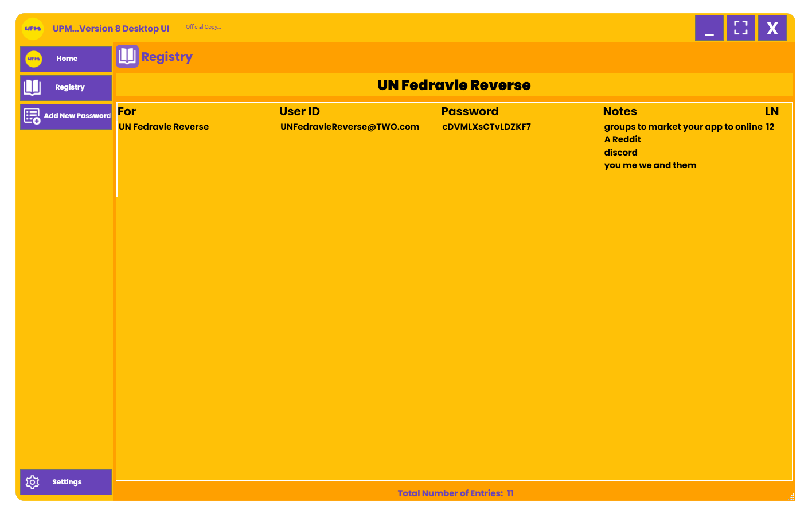Click the Registry header book icon
812x513 pixels.
pos(127,56)
